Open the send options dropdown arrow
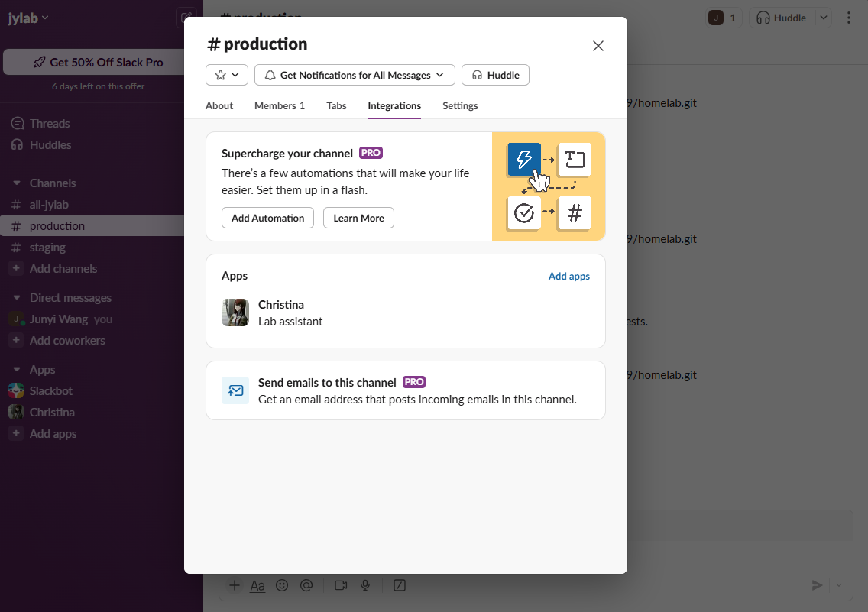Image resolution: width=868 pixels, height=612 pixels. [x=839, y=585]
